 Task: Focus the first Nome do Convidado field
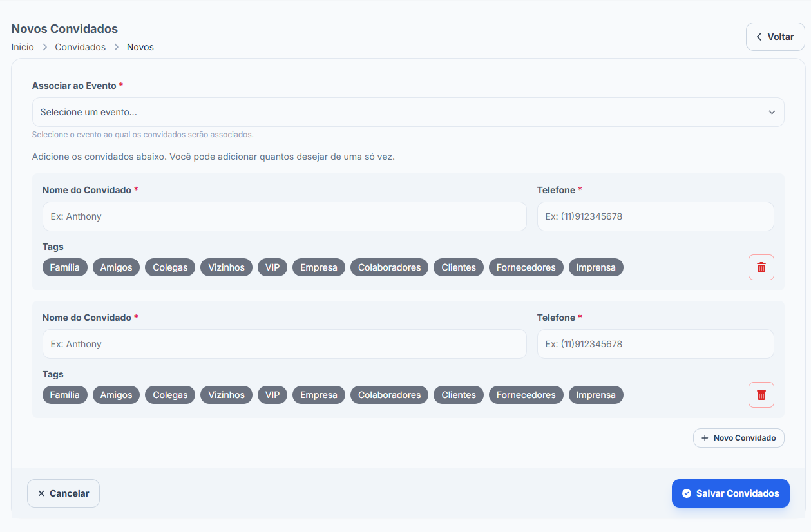[284, 216]
